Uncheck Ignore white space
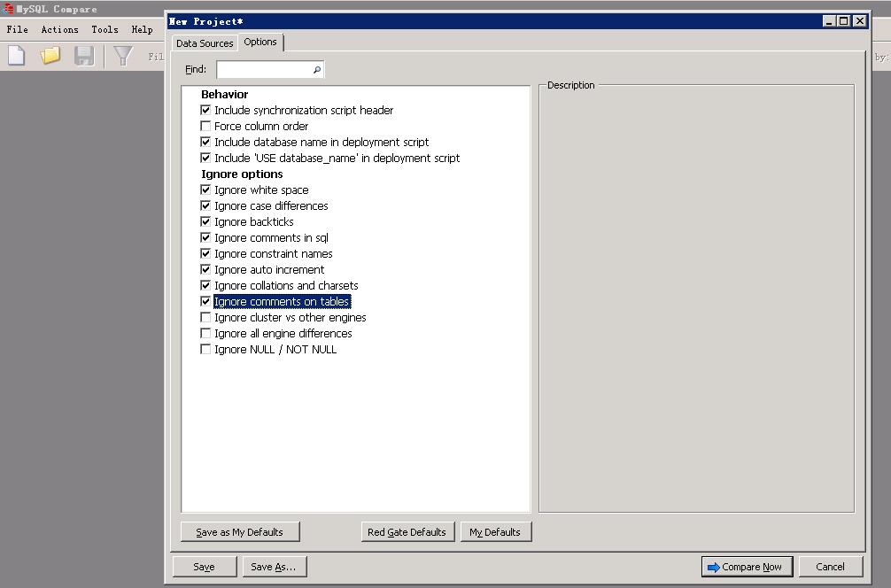Viewport: 891px width, 588px height. (205, 190)
